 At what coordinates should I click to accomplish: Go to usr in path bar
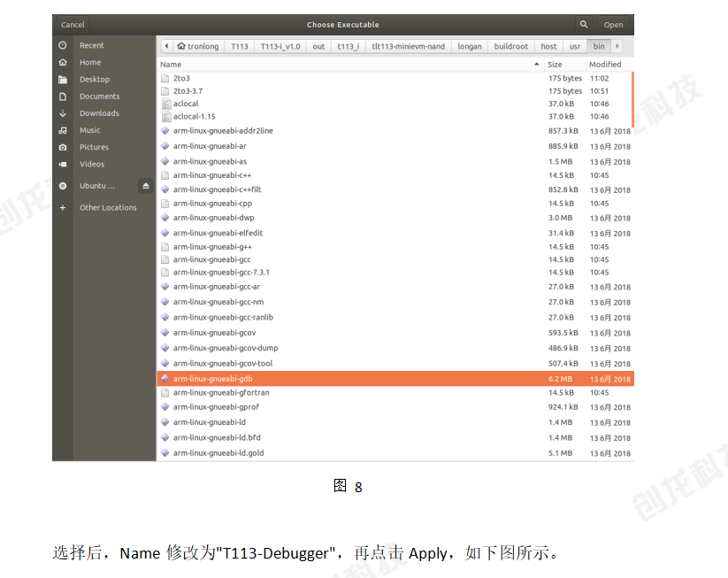tap(575, 46)
